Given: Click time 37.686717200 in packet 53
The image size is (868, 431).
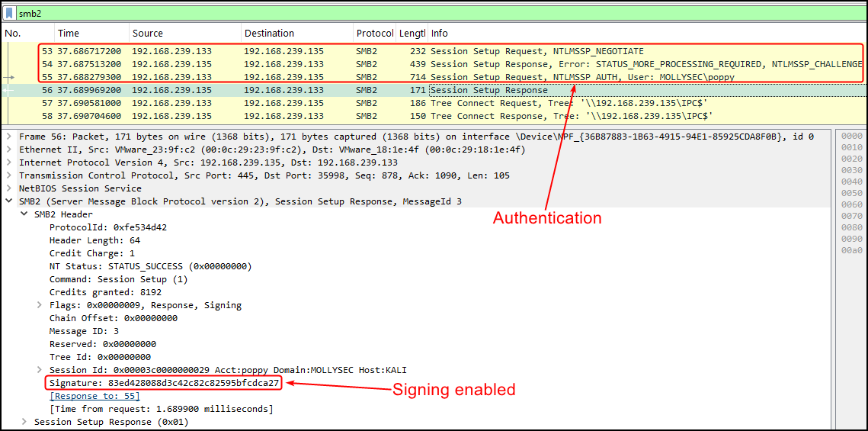Looking at the screenshot, I should coord(89,51).
